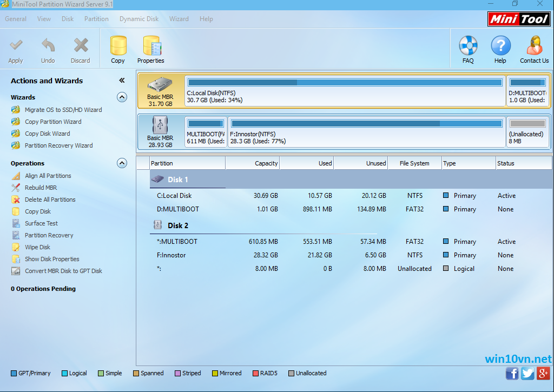Image resolution: width=554 pixels, height=392 pixels.
Task: Click the Discard X toolbar icon
Action: tap(81, 45)
